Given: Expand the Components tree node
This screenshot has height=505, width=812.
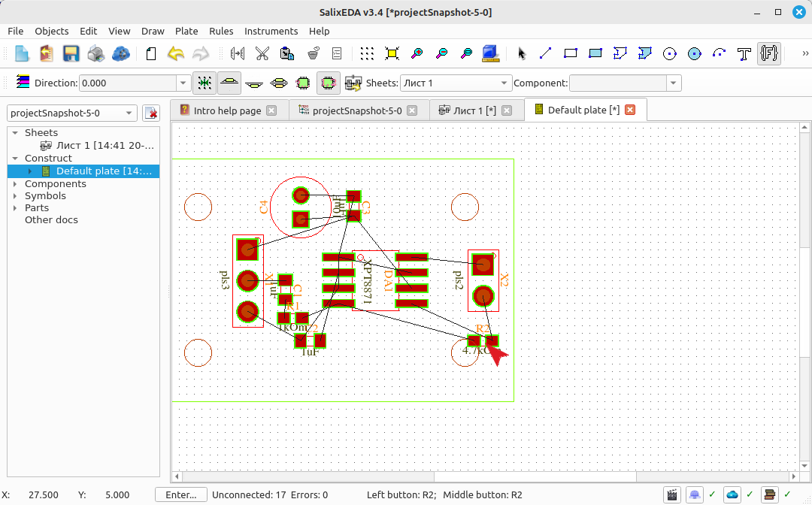Looking at the screenshot, I should 15,183.
